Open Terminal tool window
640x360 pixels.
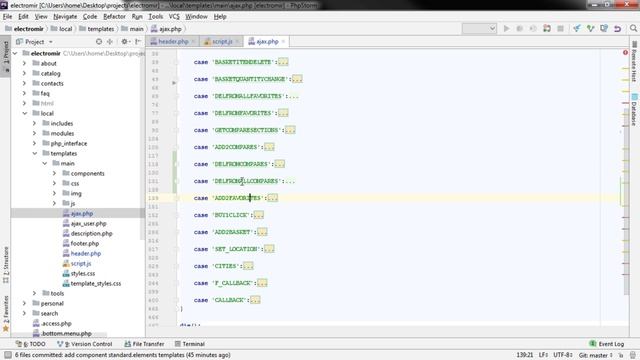[x=190, y=344]
